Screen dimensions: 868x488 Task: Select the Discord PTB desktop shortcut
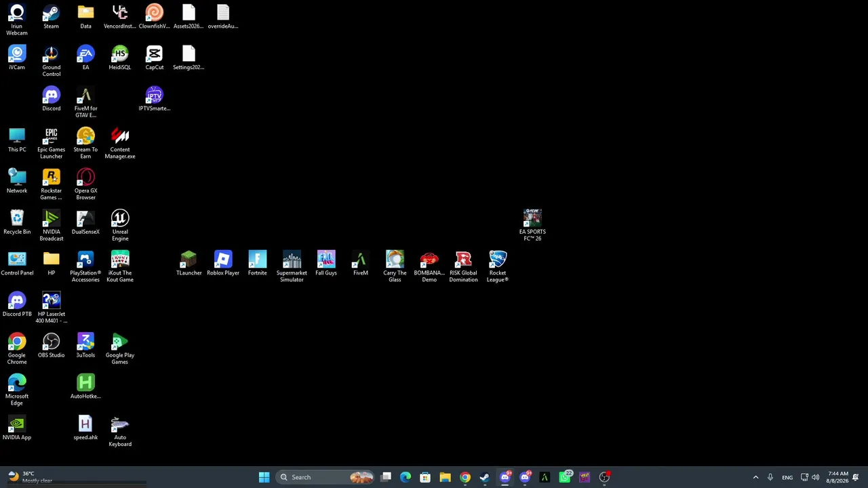[17, 305]
